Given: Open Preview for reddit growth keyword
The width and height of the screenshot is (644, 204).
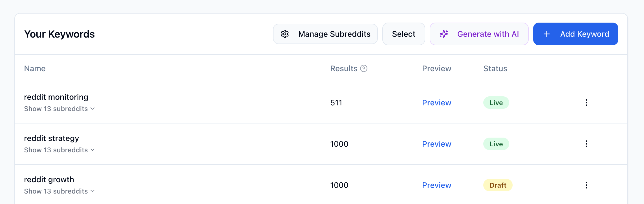Looking at the screenshot, I should (x=436, y=185).
